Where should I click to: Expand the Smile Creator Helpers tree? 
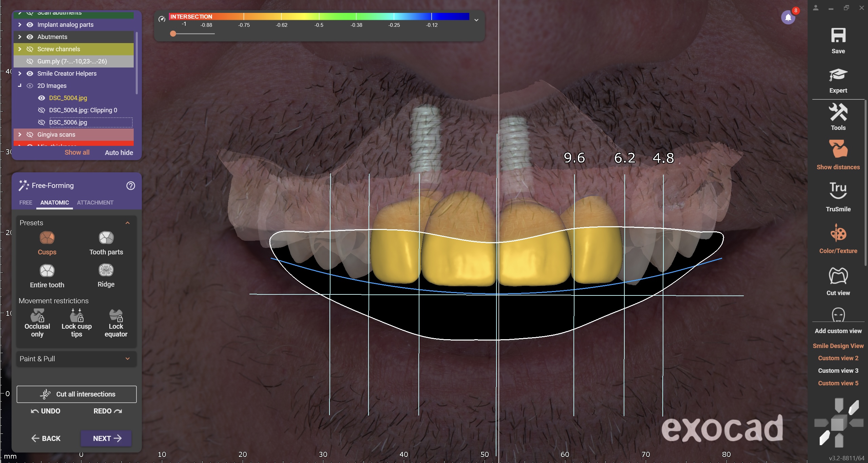coord(20,74)
